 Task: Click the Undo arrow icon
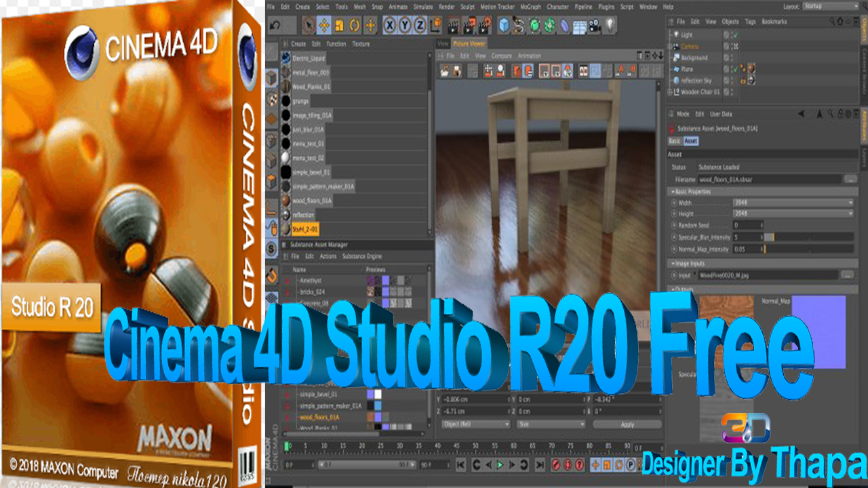(275, 26)
